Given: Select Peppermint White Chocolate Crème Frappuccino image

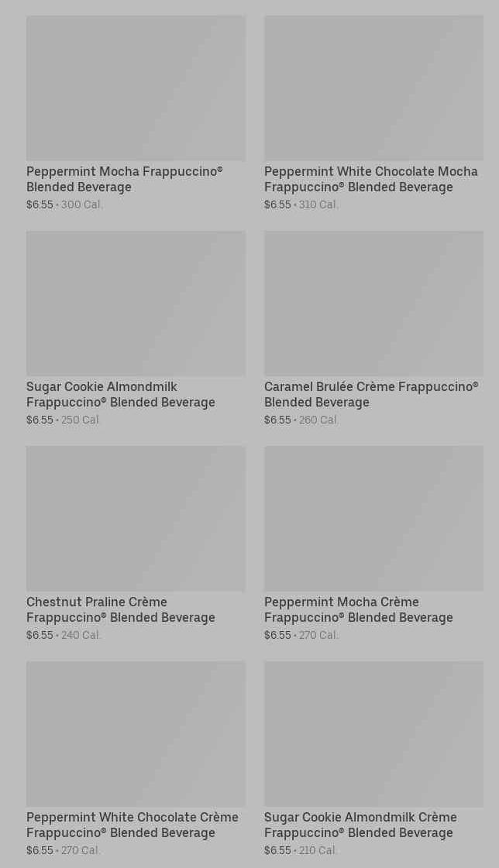Looking at the screenshot, I should point(136,734).
